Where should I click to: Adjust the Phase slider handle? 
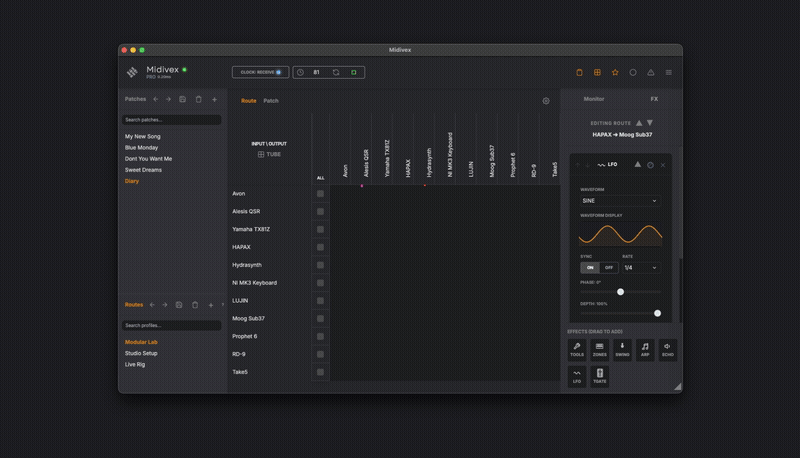click(x=620, y=292)
